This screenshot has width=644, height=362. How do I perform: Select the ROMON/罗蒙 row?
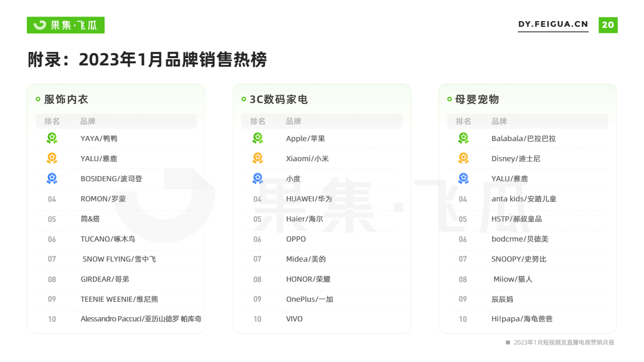pos(116,199)
